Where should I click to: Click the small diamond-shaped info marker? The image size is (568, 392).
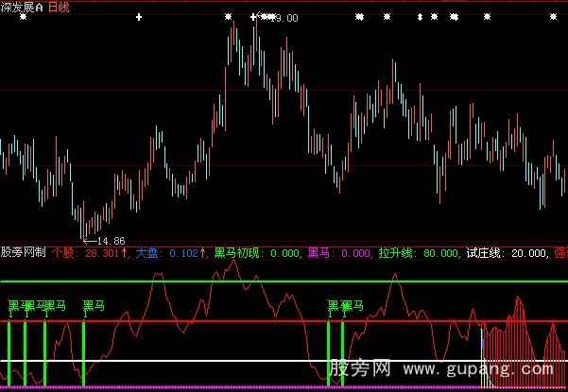420,17
